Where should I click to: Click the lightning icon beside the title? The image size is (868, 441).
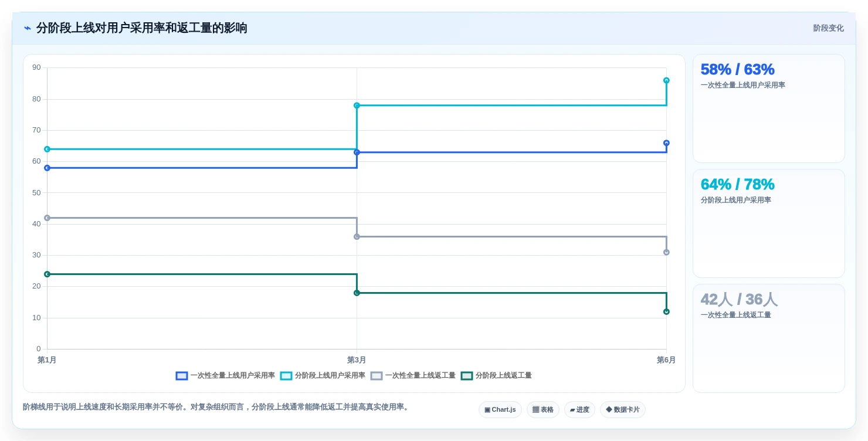coord(27,28)
